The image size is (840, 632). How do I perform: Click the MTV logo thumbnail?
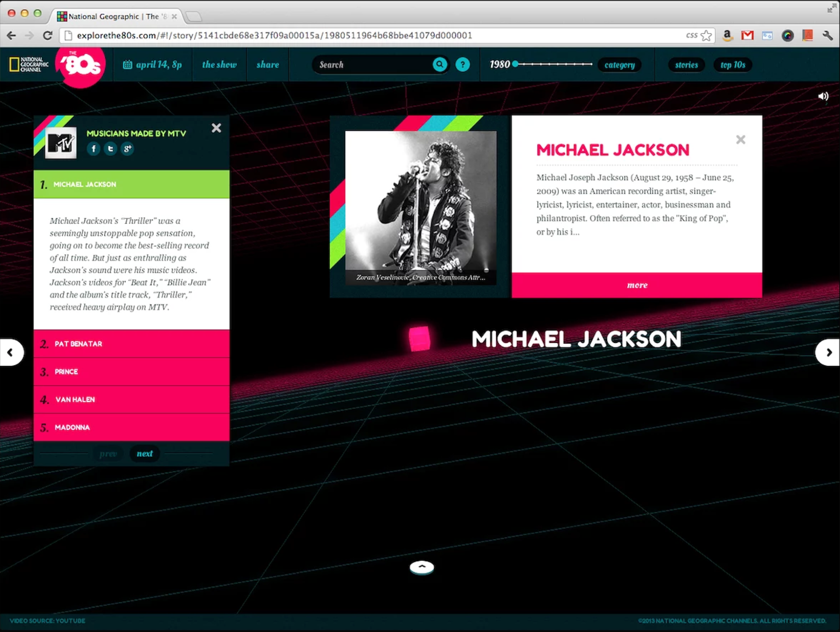pos(61,143)
